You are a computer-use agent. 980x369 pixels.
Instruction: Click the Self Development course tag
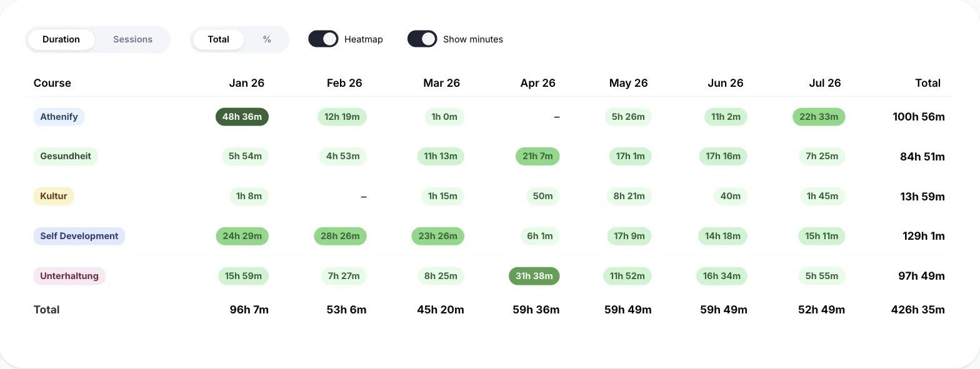[x=79, y=236]
